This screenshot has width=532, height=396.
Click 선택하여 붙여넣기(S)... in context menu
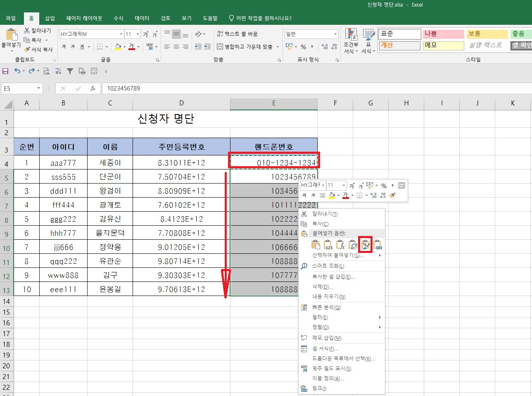(x=338, y=255)
